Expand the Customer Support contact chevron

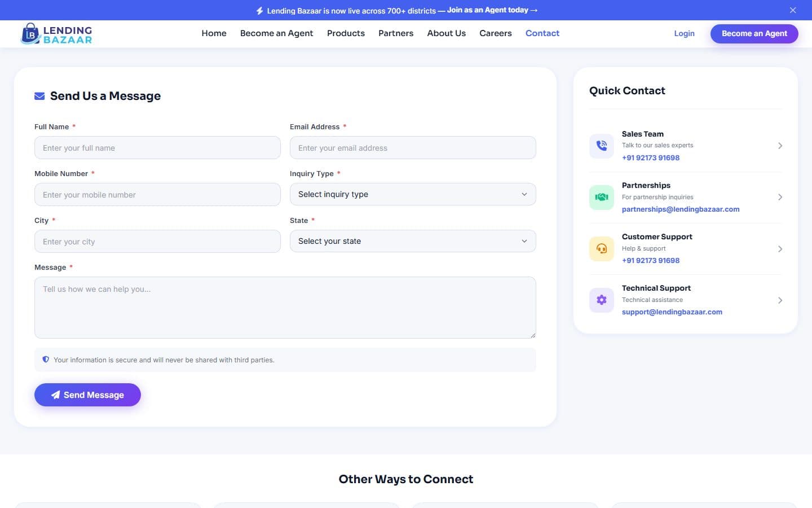[x=780, y=249]
